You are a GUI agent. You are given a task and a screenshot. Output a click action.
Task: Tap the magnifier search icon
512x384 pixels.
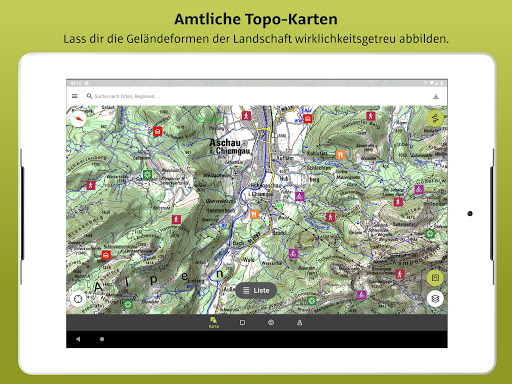tap(89, 96)
